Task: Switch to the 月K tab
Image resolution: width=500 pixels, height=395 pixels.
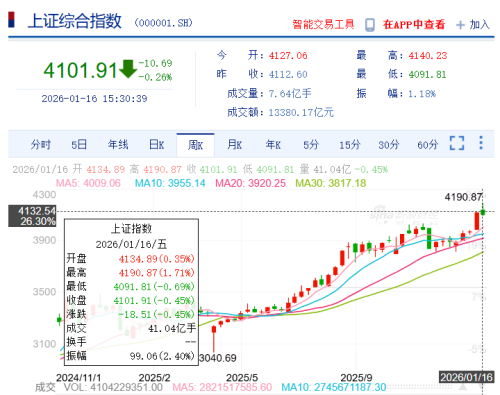Action: point(234,145)
